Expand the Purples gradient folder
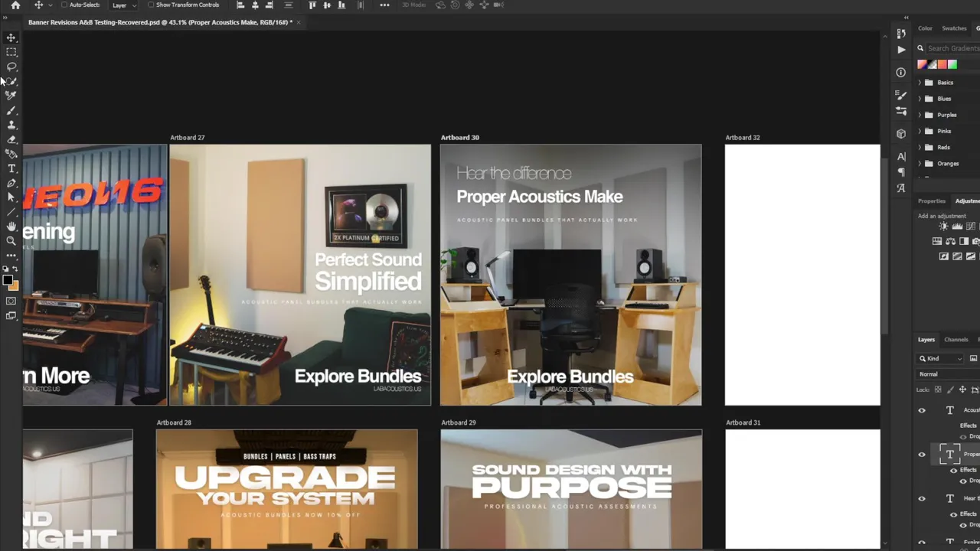The image size is (980, 551). (x=920, y=115)
